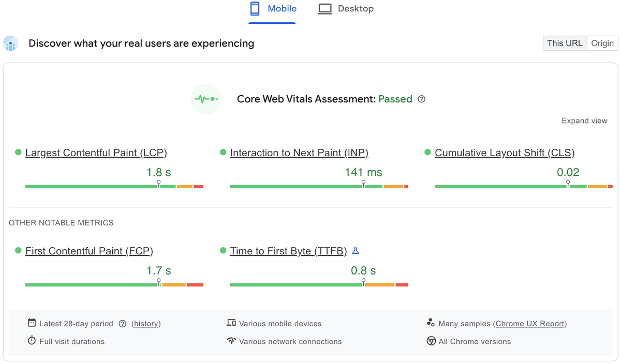The width and height of the screenshot is (621, 364).
Task: Click the history link
Action: [x=146, y=323]
